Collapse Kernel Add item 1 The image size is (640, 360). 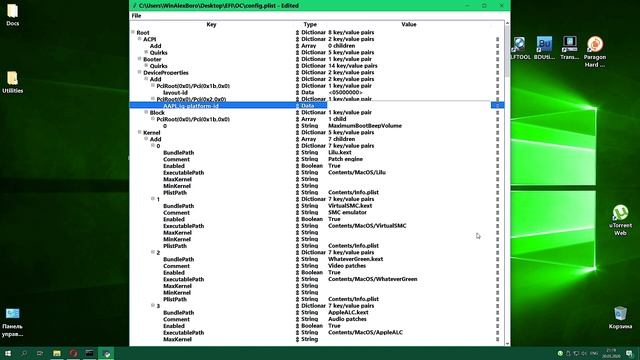(153, 198)
